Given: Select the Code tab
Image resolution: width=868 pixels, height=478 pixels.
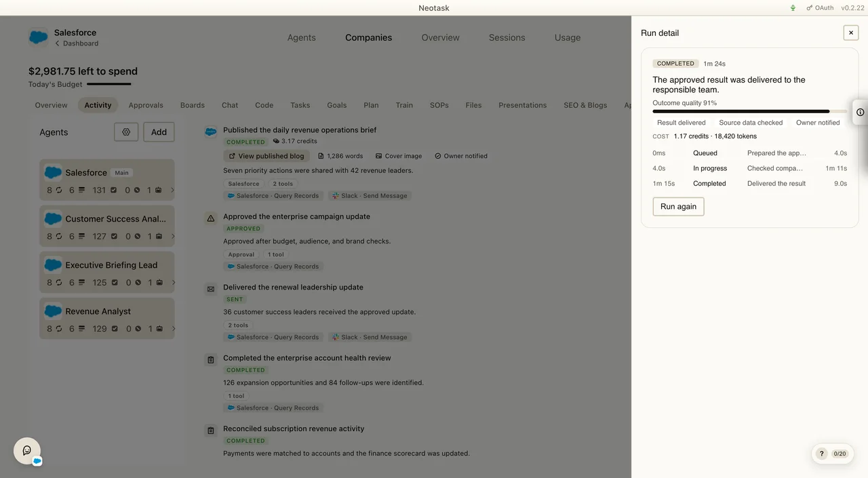Looking at the screenshot, I should (264, 105).
